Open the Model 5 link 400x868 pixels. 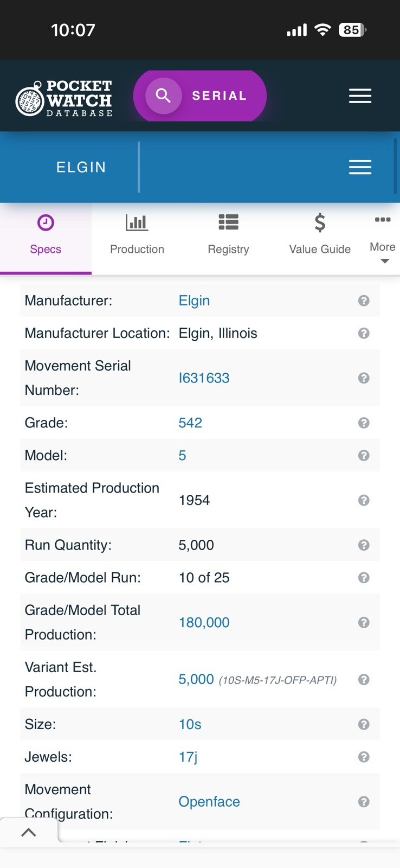point(182,455)
